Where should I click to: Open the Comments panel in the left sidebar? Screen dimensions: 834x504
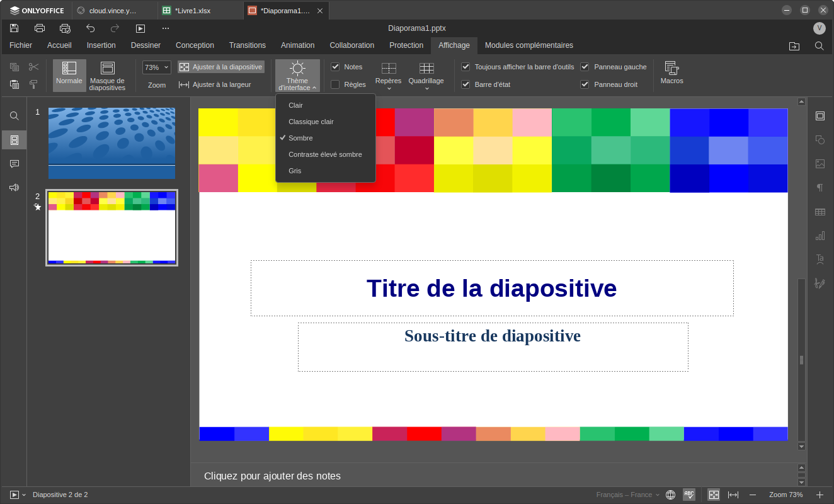pyautogui.click(x=14, y=164)
